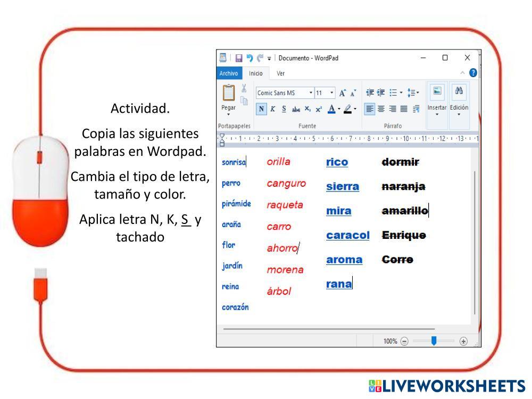Open the Archivo menu
Viewport: 532px width, 399px height.
coord(229,73)
